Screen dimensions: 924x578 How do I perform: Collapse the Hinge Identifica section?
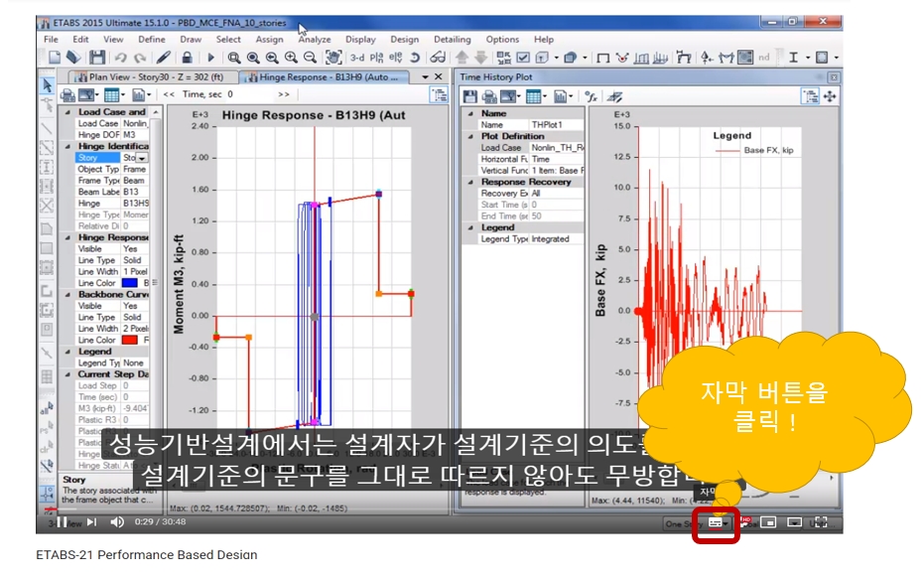click(67, 146)
